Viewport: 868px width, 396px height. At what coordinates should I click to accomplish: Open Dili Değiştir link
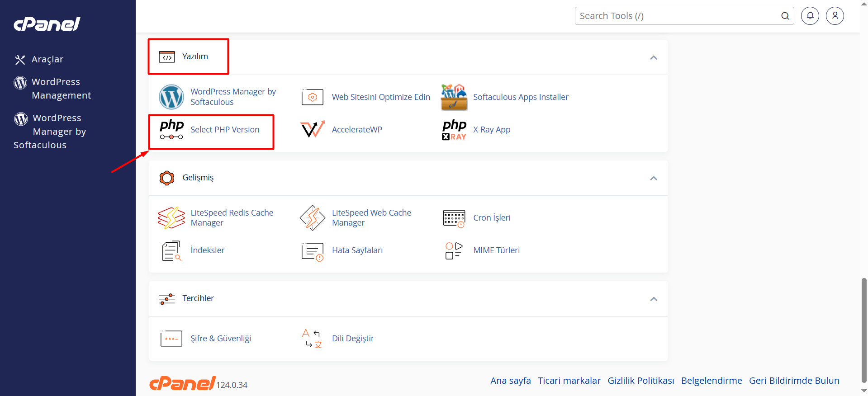point(353,339)
